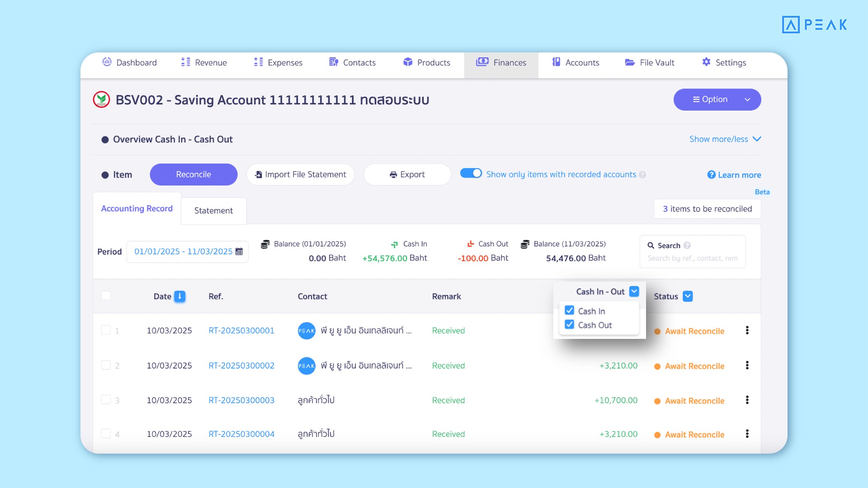Toggle Show only items with recorded accounts

(471, 174)
